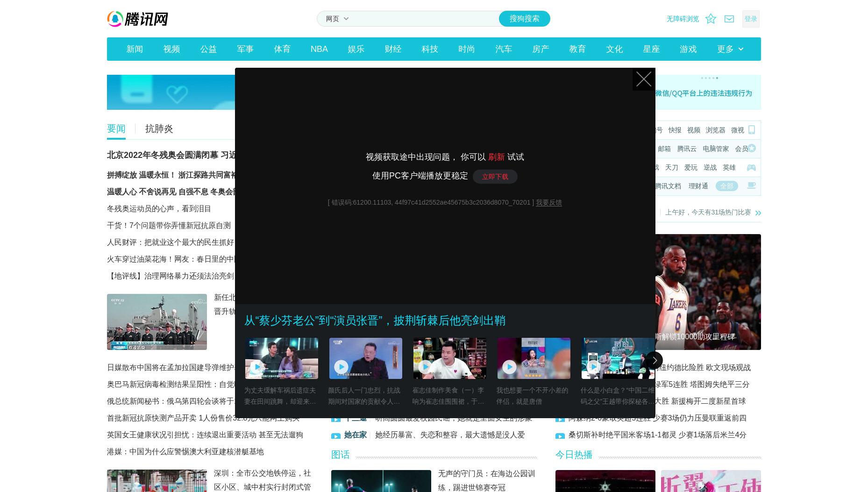Click the mobile phone icon in services panel

[x=752, y=129]
